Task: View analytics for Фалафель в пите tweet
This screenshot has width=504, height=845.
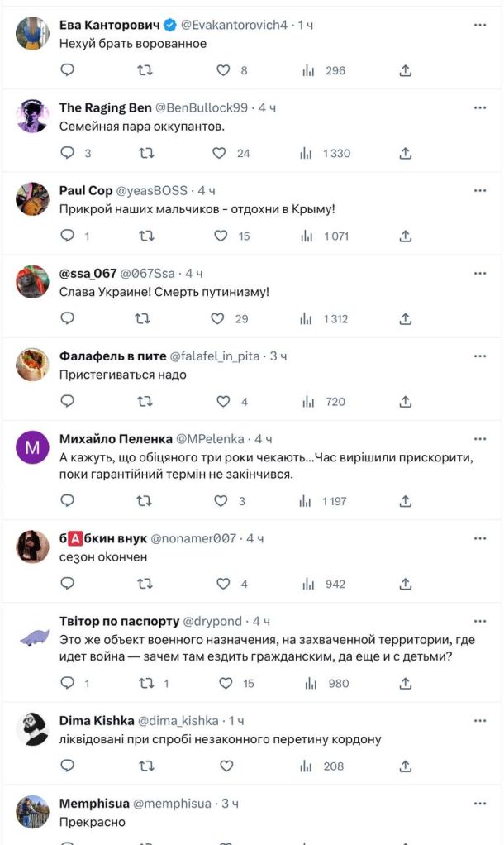Action: (x=309, y=402)
